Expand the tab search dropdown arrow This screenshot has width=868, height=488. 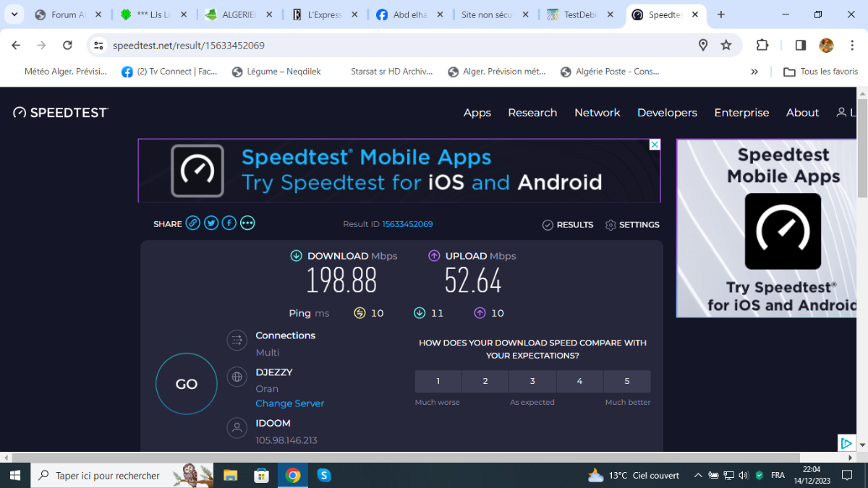click(x=14, y=14)
